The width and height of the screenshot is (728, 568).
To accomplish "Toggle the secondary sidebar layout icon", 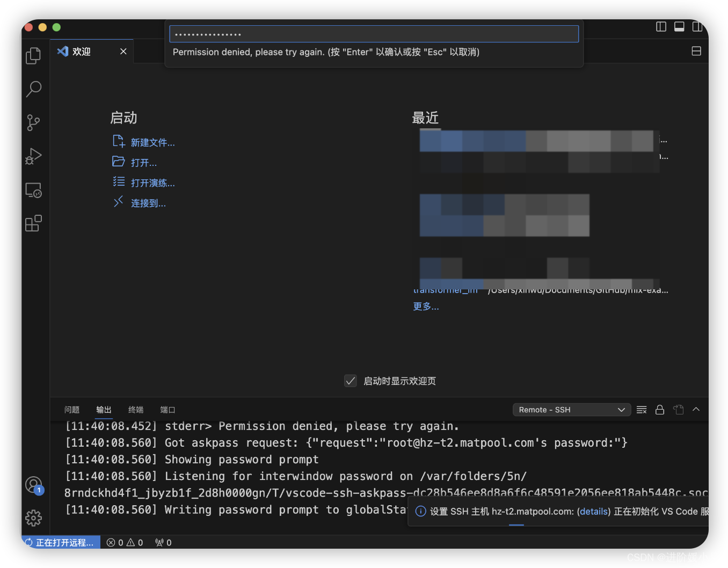I will [x=697, y=27].
